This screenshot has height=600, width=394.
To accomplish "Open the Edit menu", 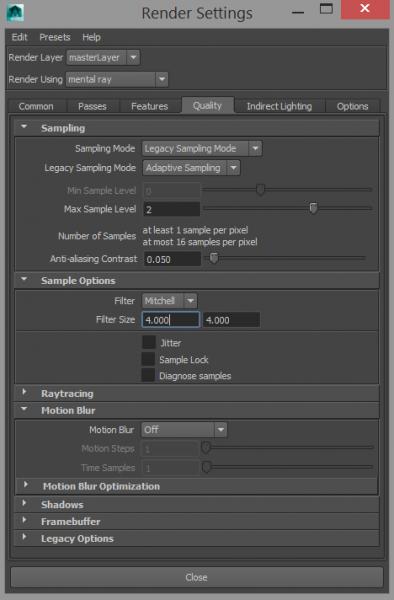I will click(19, 37).
